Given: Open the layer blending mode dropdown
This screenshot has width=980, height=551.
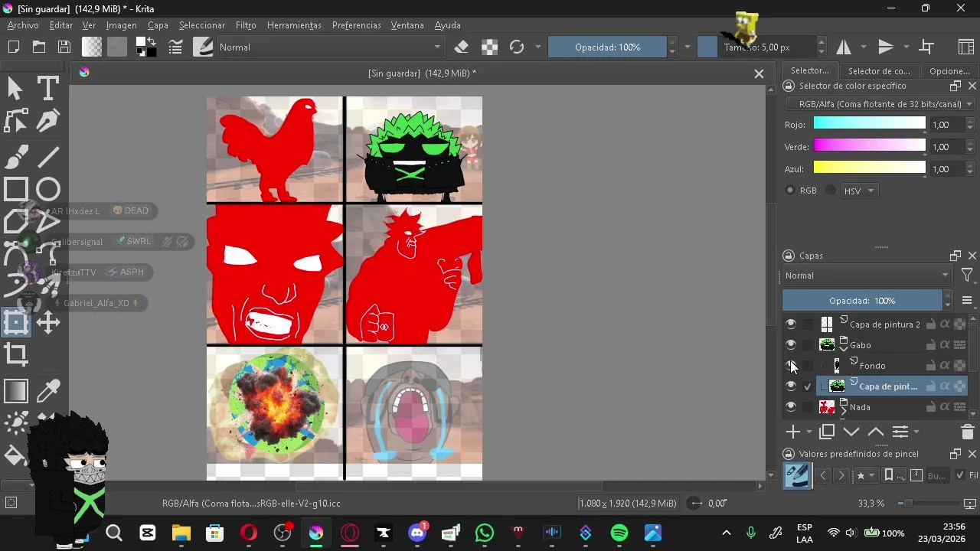Looking at the screenshot, I should [x=867, y=275].
